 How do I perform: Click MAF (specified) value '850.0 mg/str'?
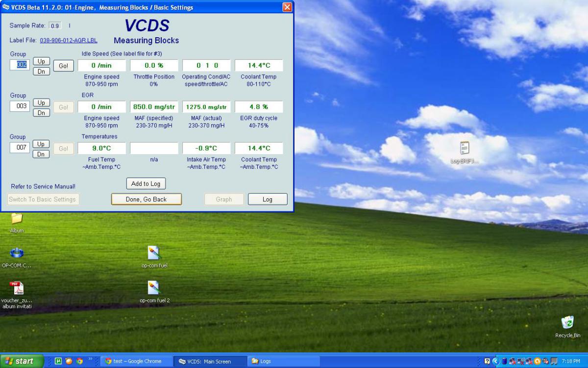[x=154, y=106]
